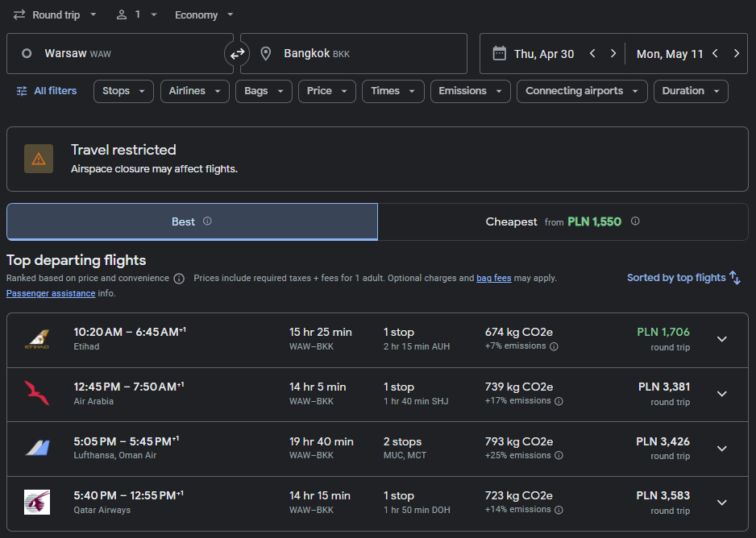Open All filters panel
The image size is (756, 538).
(x=47, y=91)
